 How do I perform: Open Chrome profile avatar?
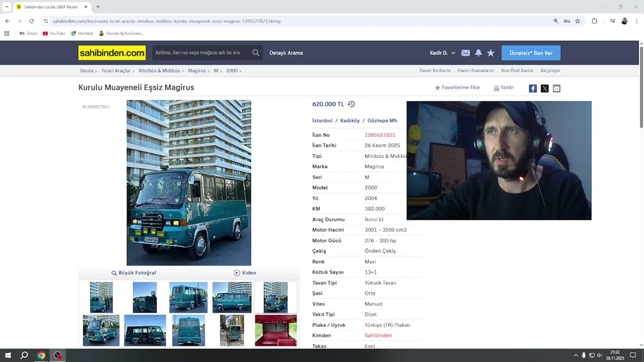pos(624,21)
